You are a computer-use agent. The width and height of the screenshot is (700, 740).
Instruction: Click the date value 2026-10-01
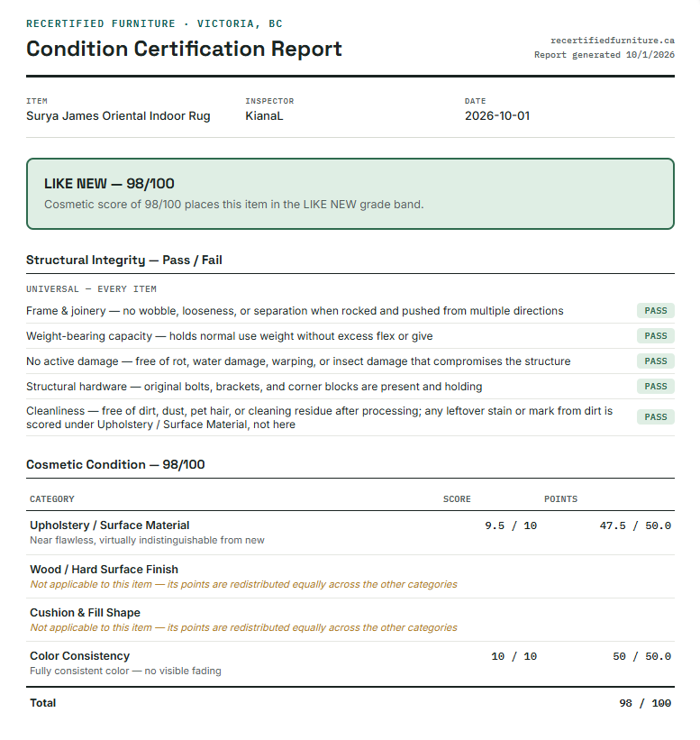[x=497, y=116]
